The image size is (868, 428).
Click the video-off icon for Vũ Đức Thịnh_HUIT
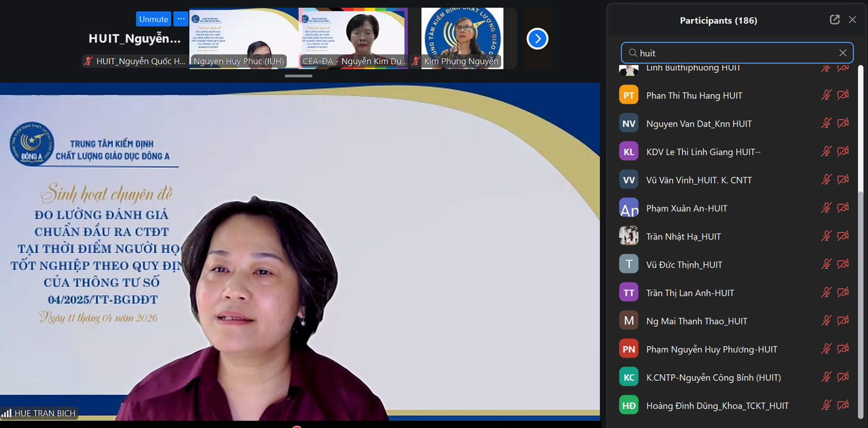(x=843, y=264)
